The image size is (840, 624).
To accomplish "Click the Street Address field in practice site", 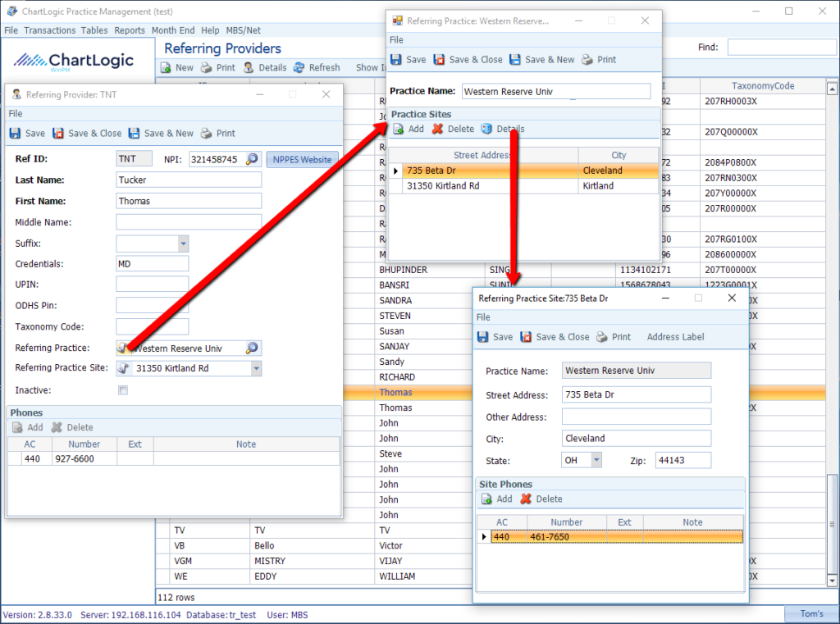I will (637, 394).
